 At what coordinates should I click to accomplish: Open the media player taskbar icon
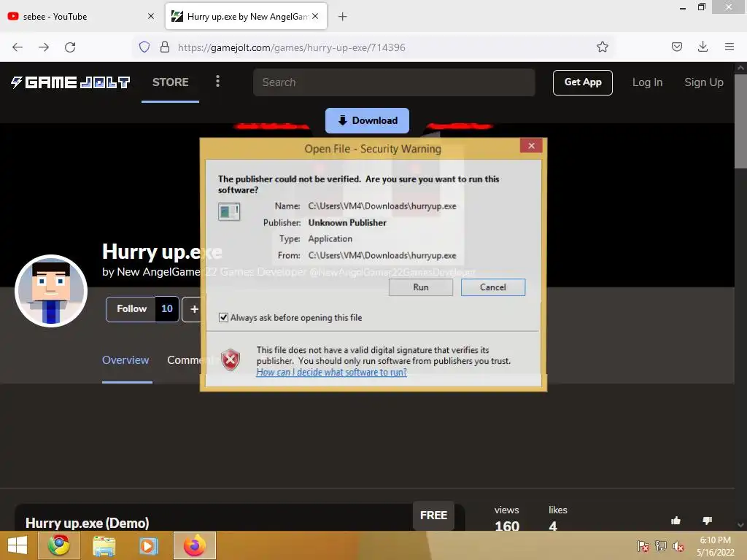(x=148, y=545)
